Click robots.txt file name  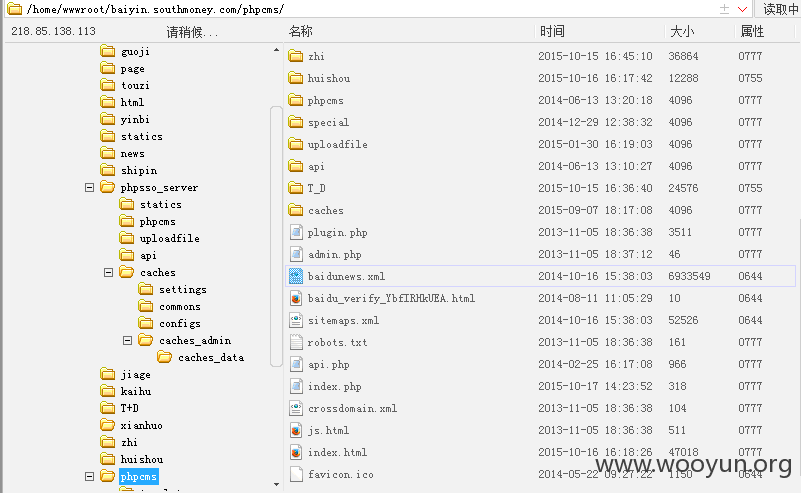pos(337,342)
